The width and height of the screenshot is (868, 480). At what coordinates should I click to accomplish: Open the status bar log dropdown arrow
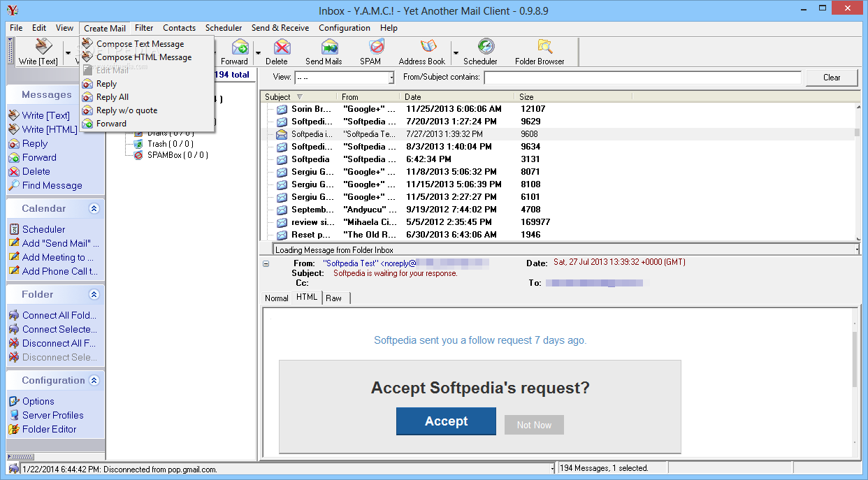tap(552, 468)
